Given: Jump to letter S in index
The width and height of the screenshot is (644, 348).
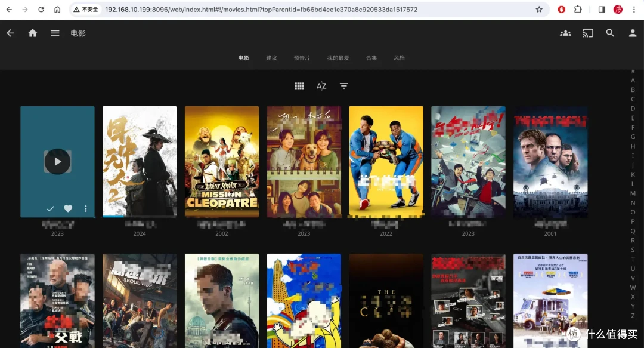Looking at the screenshot, I should click(633, 250).
